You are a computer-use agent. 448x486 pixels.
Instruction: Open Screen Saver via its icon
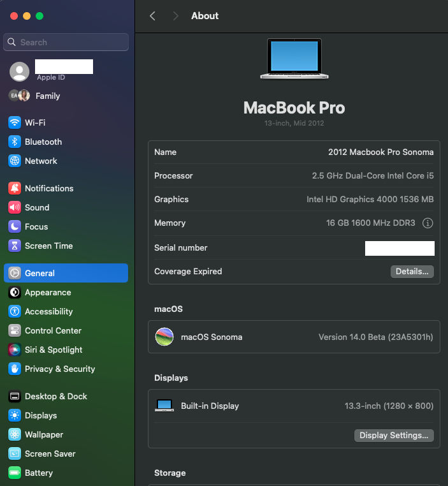click(15, 453)
